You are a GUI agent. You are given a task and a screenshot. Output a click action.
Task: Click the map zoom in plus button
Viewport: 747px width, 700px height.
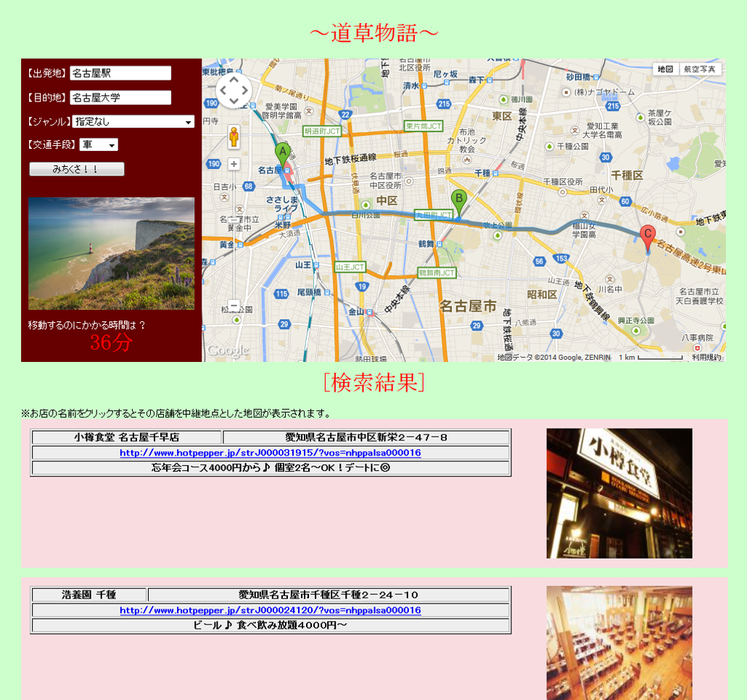234,164
